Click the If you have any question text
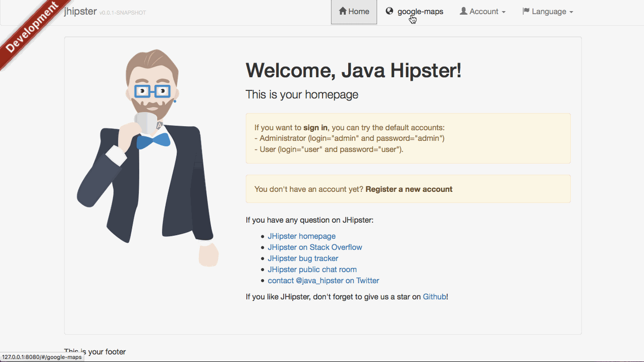Image resolution: width=644 pixels, height=362 pixels. click(309, 220)
